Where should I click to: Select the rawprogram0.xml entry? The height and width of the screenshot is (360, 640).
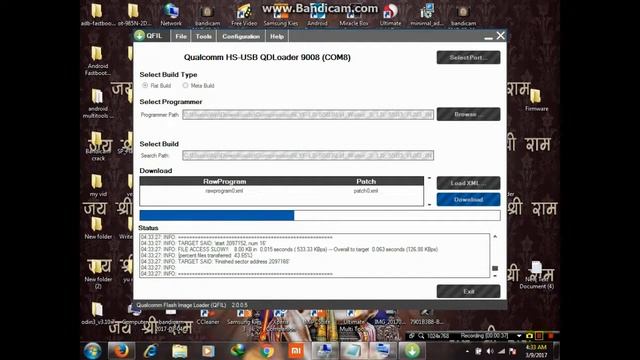click(224, 191)
